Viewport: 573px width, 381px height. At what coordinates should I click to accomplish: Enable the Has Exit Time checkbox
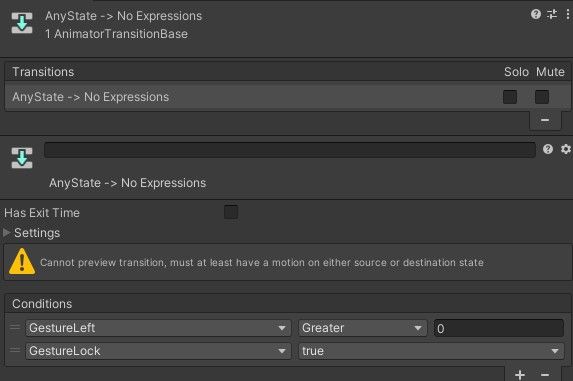click(x=231, y=212)
